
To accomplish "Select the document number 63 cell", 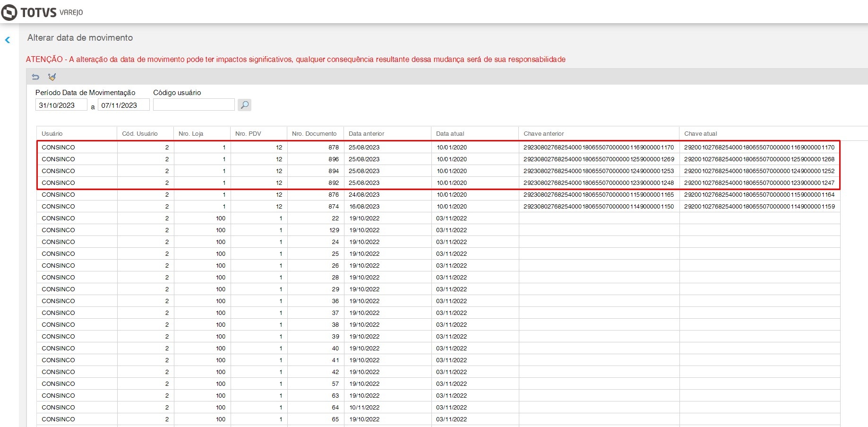I will tap(316, 395).
